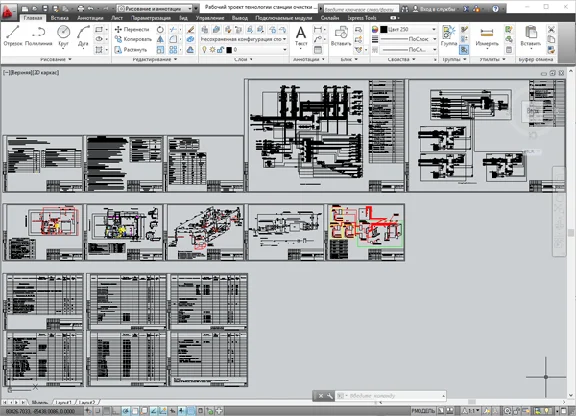Select the Rotate tool icon
The width and height of the screenshot is (576, 416).
point(160,29)
